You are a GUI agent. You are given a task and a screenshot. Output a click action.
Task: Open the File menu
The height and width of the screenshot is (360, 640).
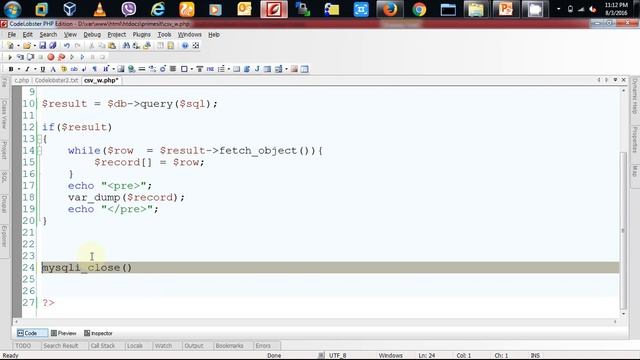click(11, 35)
